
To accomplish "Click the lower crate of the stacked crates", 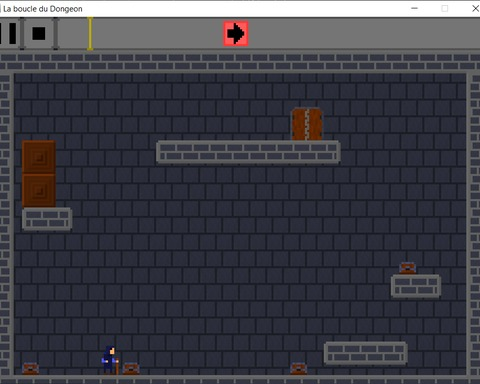I will pos(39,191).
